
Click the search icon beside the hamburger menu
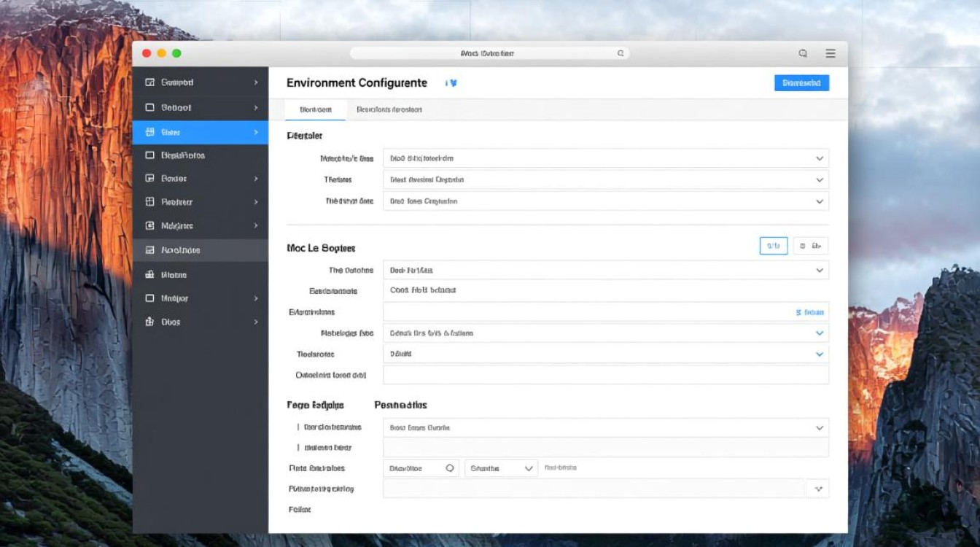click(803, 53)
